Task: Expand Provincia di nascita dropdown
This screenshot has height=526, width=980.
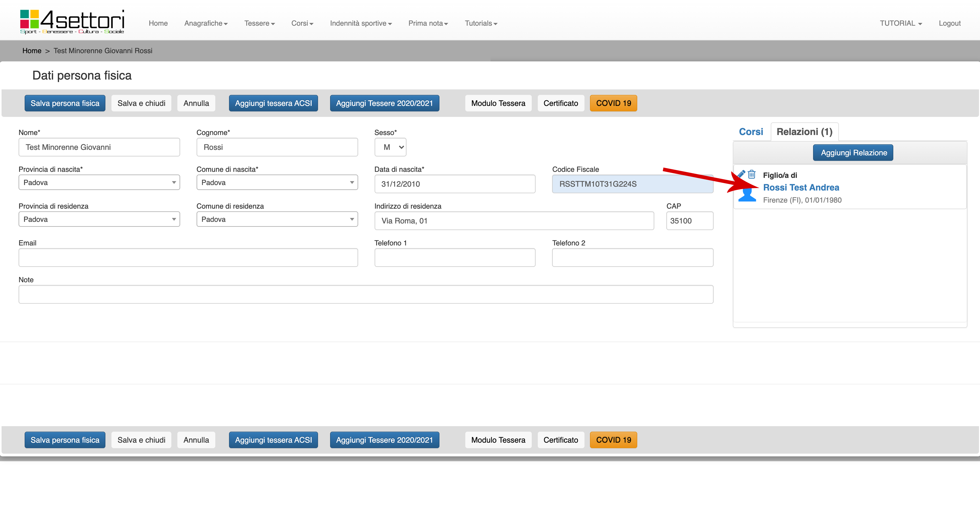Action: (99, 183)
